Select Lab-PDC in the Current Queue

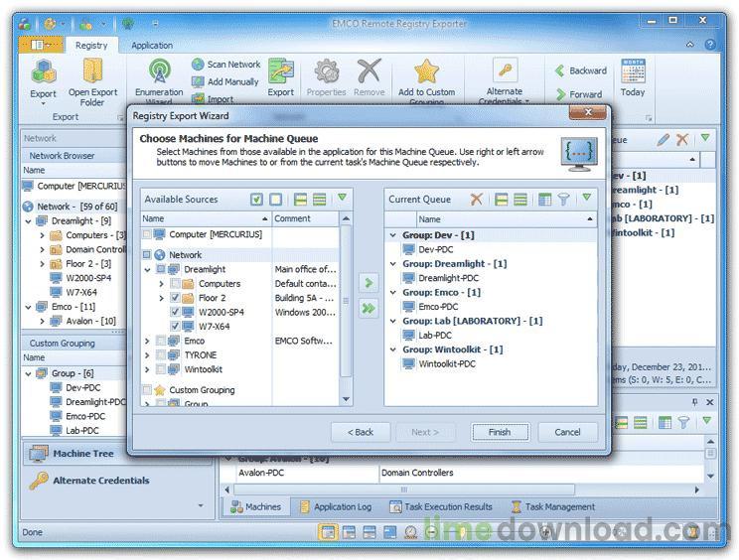(434, 336)
